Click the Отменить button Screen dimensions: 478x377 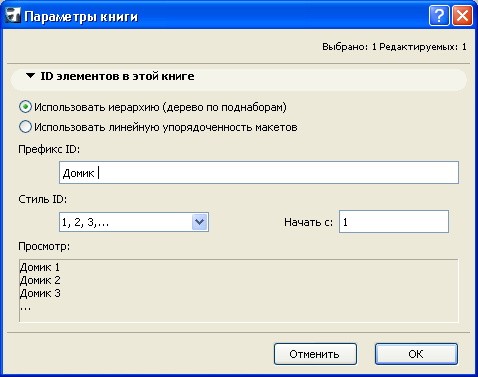(315, 354)
